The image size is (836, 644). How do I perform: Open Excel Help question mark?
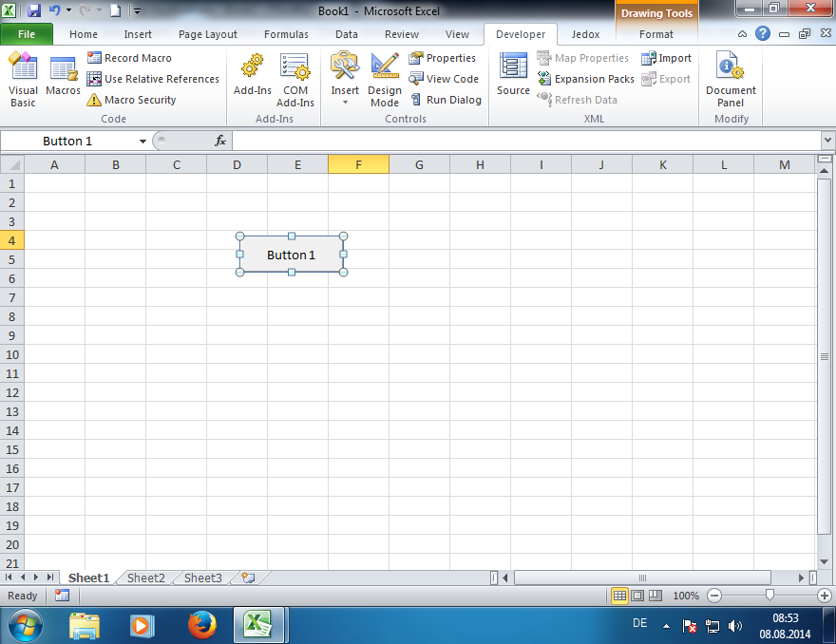click(x=763, y=33)
